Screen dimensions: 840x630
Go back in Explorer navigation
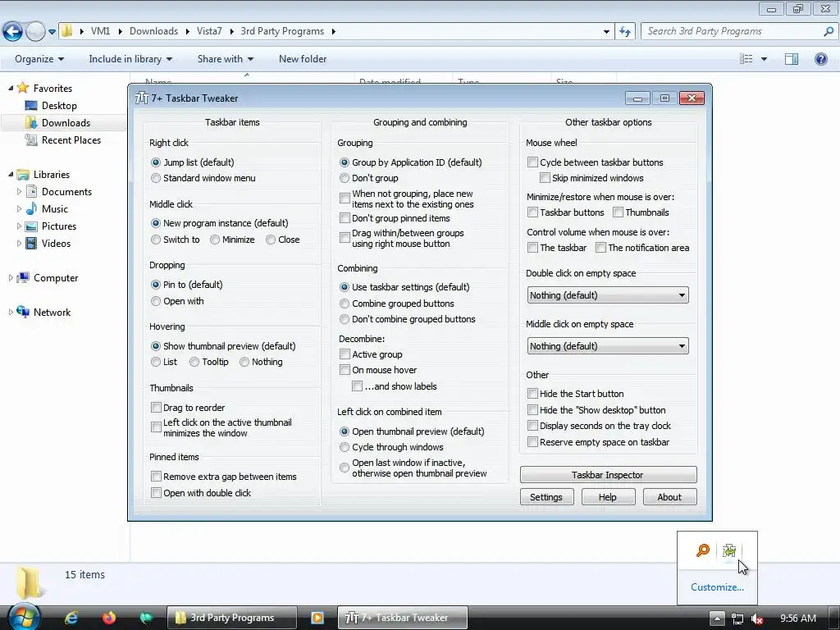13,32
